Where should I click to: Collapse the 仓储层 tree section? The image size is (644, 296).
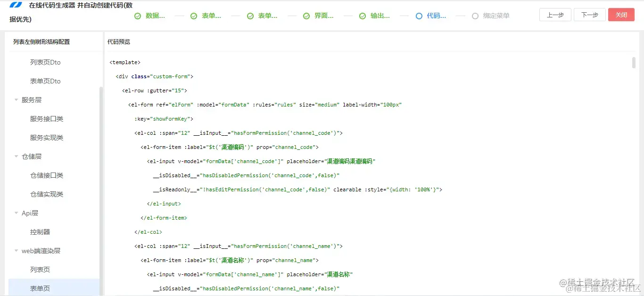[x=16, y=156]
